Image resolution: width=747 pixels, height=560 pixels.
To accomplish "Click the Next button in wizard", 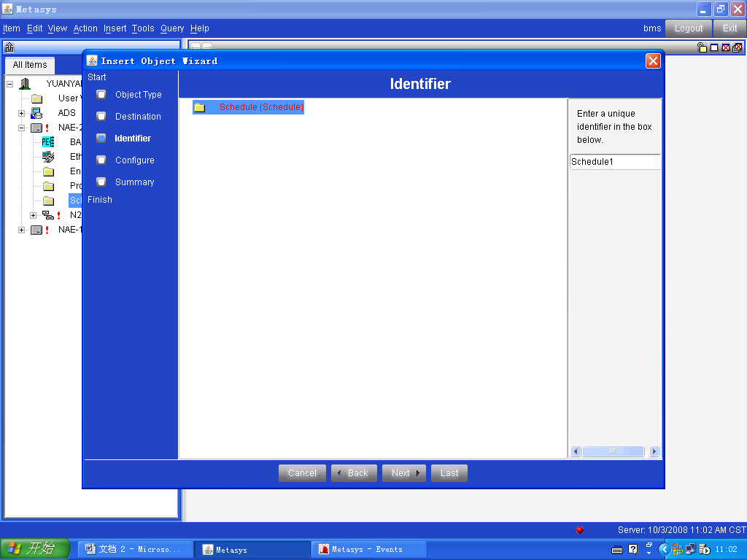I will tap(404, 473).
